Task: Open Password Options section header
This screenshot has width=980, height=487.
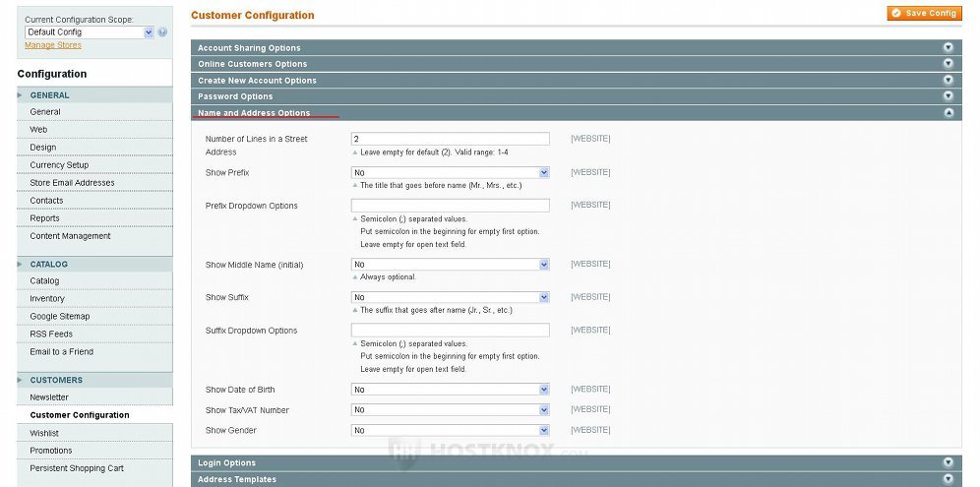Action: [x=577, y=96]
